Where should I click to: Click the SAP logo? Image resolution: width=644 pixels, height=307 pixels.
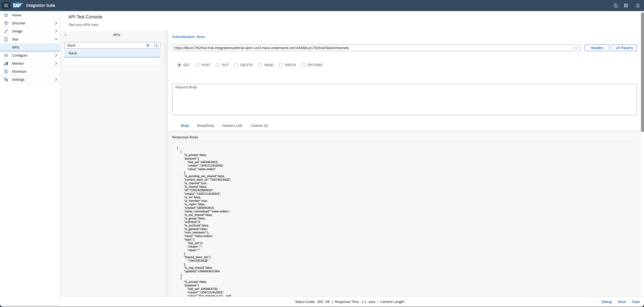tap(18, 6)
